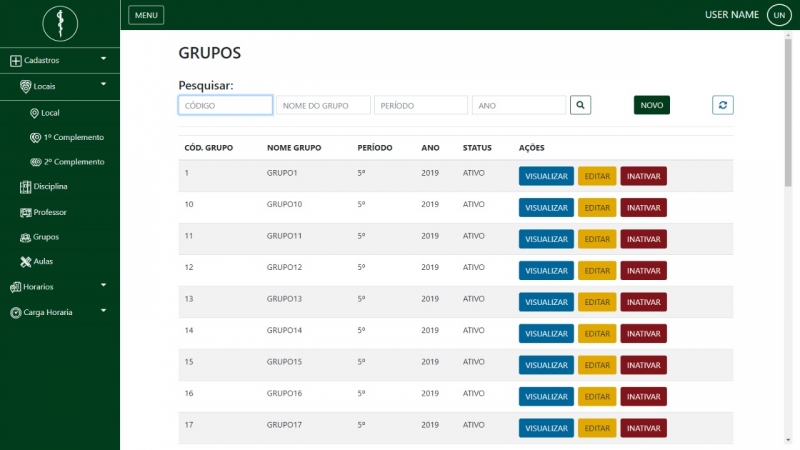Select Grupos in the sidebar
This screenshot has height=450, width=800.
click(45, 237)
